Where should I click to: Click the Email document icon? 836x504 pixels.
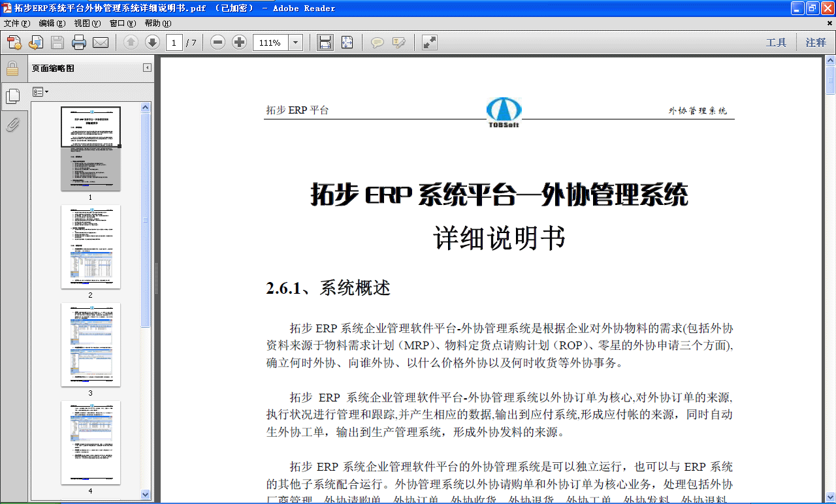pos(99,42)
